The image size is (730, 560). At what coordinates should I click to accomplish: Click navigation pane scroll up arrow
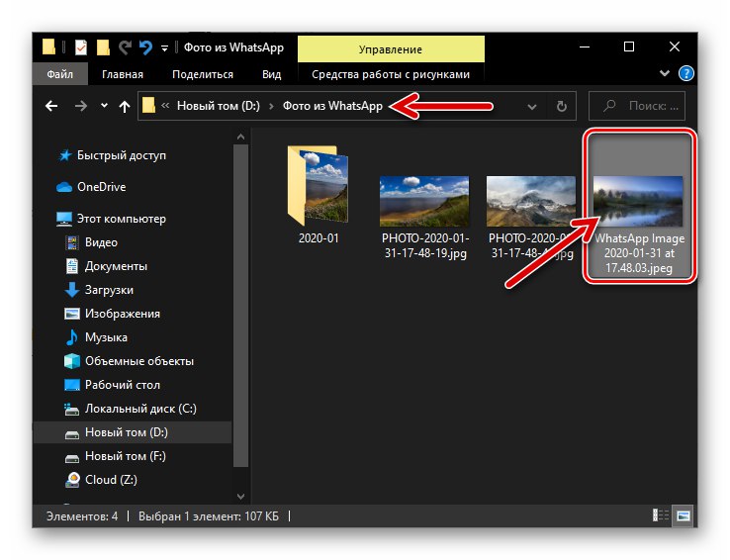pos(240,137)
